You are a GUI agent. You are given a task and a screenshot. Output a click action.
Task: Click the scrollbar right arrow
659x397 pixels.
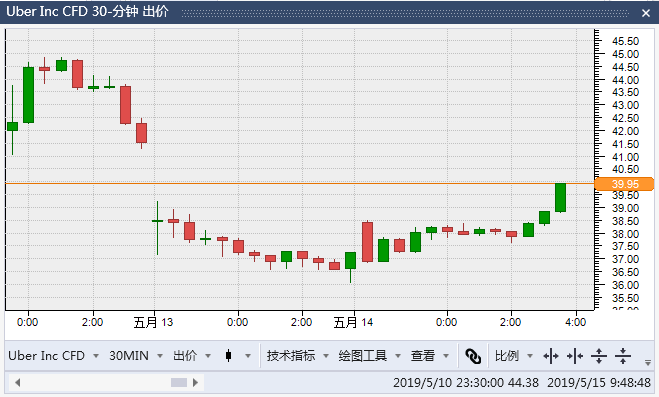pyautogui.click(x=195, y=383)
